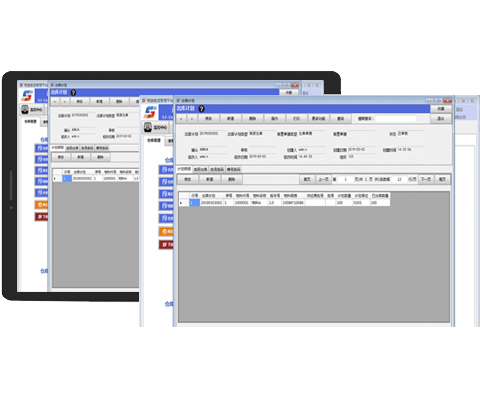Go to previous record with the left arrow in front toolbar
This screenshot has width=480, height=398.
click(x=181, y=119)
